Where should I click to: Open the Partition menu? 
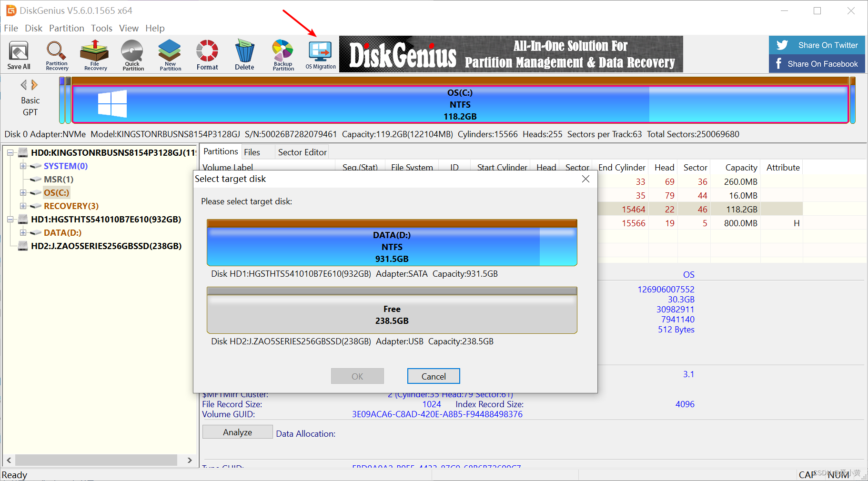click(x=67, y=28)
